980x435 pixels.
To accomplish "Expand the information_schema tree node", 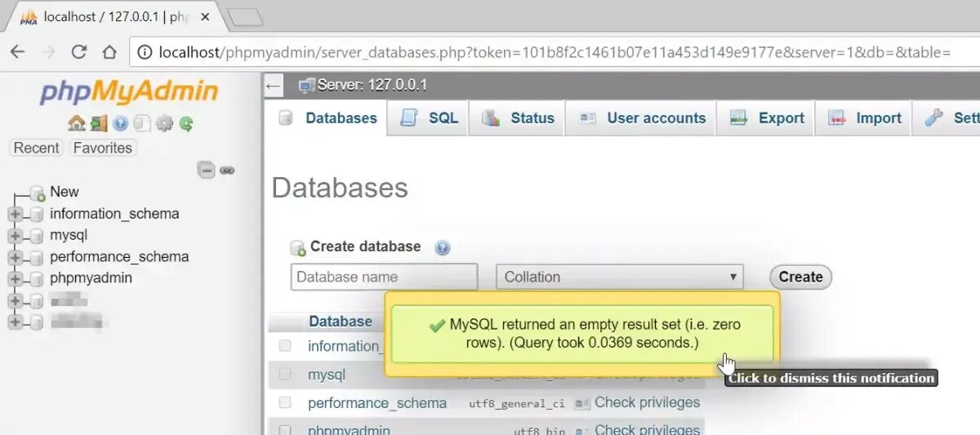I will pyautogui.click(x=14, y=214).
